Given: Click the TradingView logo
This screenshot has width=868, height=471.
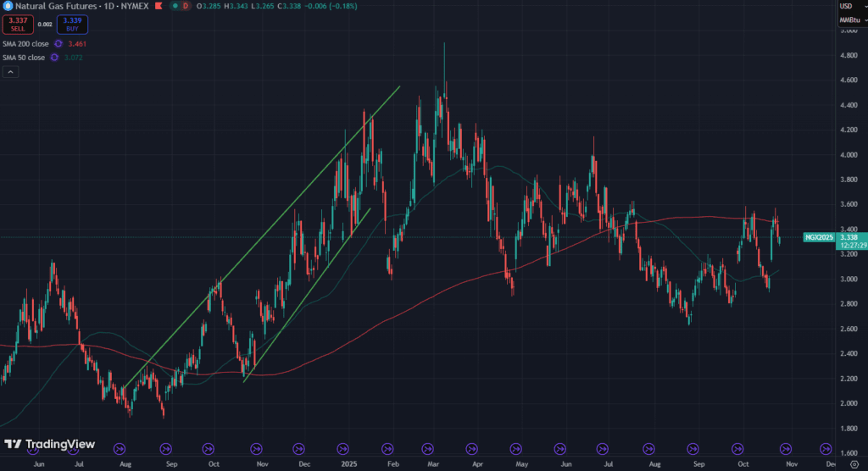Looking at the screenshot, I should pyautogui.click(x=47, y=445).
